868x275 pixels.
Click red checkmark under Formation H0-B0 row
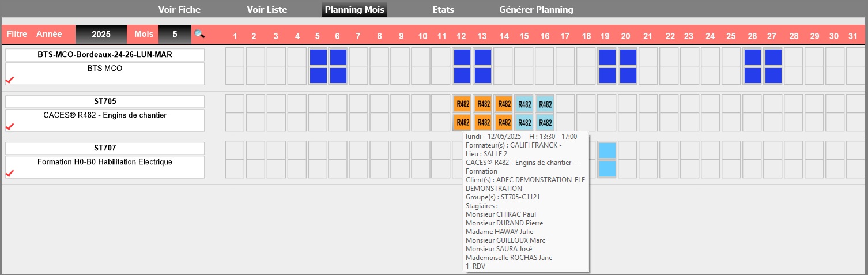tap(9, 173)
